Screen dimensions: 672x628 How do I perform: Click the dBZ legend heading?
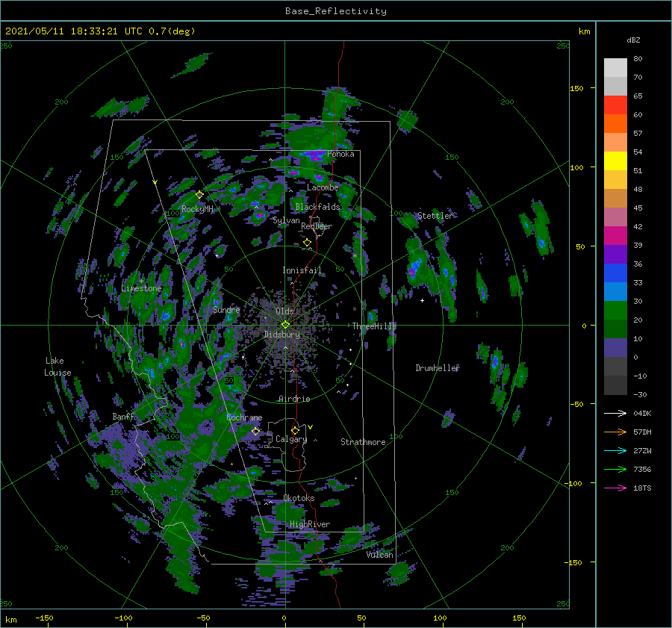[x=633, y=40]
